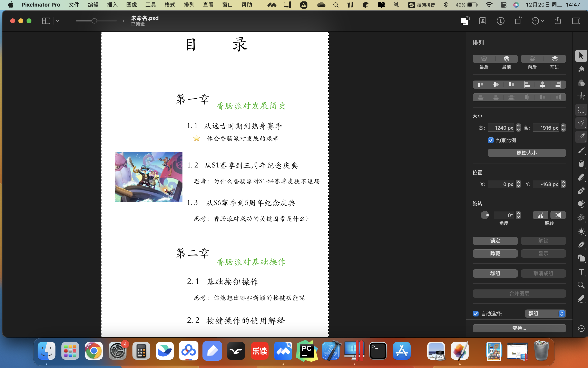Viewport: 588px width, 368px height.
Task: Open the 文件 menu
Action: point(74,5)
